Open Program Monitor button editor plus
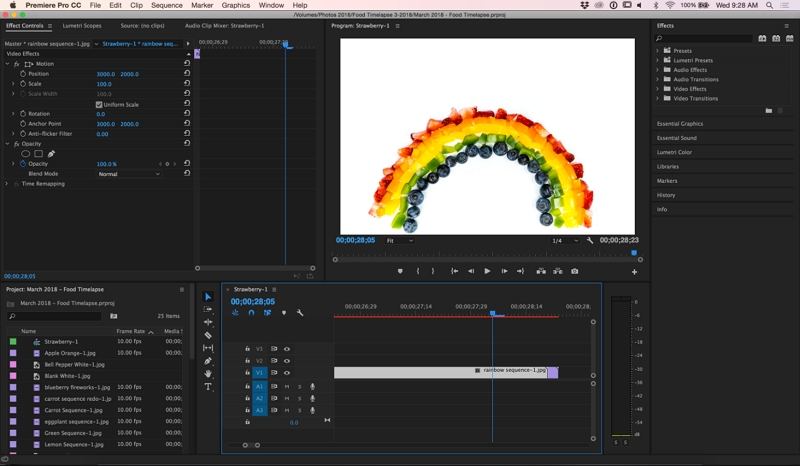Image resolution: width=800 pixels, height=466 pixels. pos(634,272)
